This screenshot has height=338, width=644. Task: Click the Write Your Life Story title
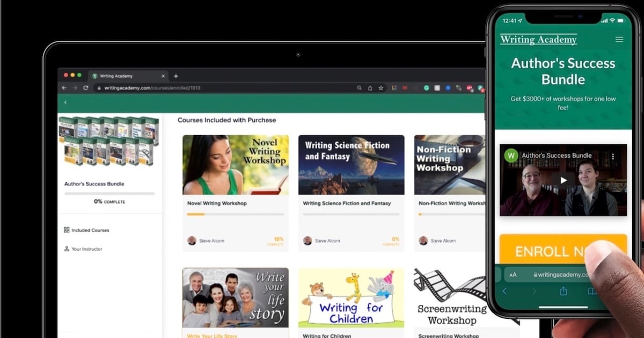coord(212,336)
